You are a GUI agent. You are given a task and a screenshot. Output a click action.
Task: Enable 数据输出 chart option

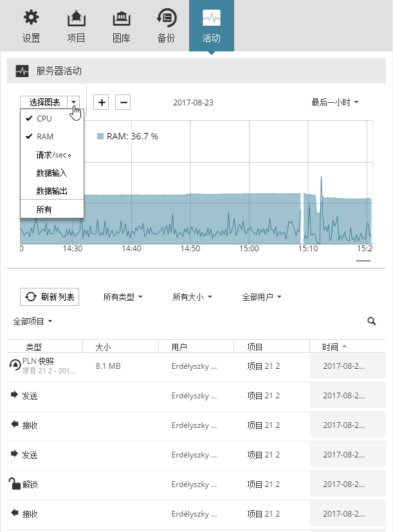coord(52,191)
